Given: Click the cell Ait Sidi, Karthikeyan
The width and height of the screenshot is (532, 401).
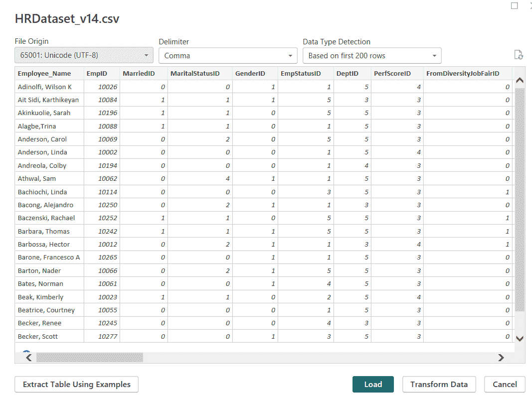Looking at the screenshot, I should 49,100.
